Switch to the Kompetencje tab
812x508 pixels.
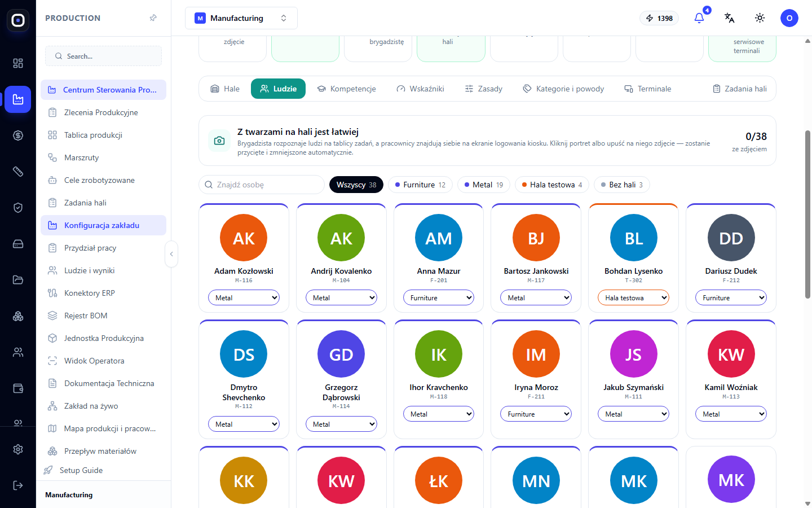click(x=347, y=89)
